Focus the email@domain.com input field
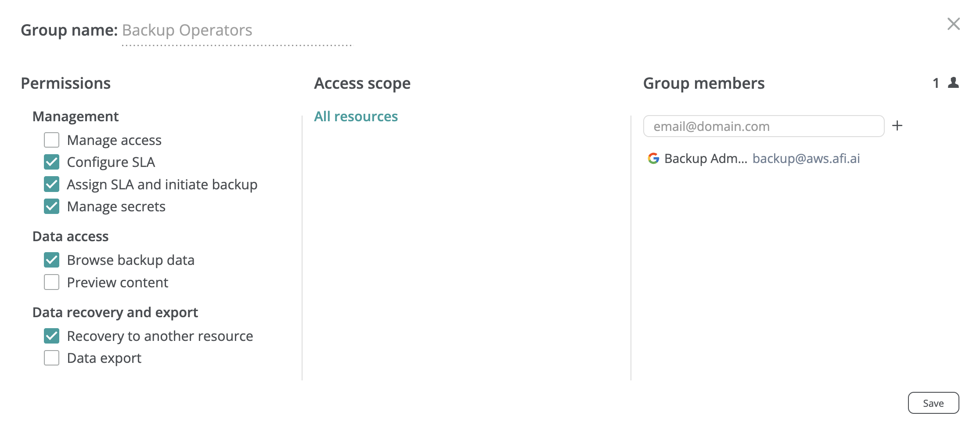 tap(763, 127)
